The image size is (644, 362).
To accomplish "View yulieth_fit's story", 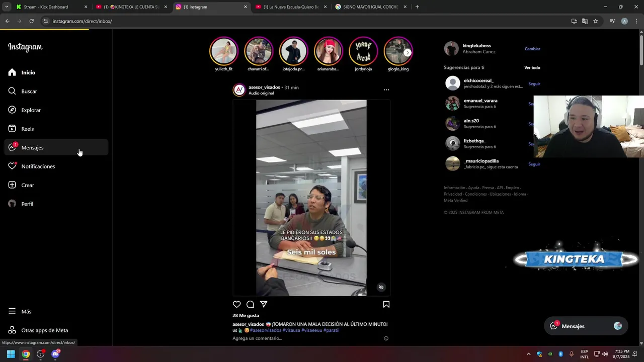I will click(223, 51).
